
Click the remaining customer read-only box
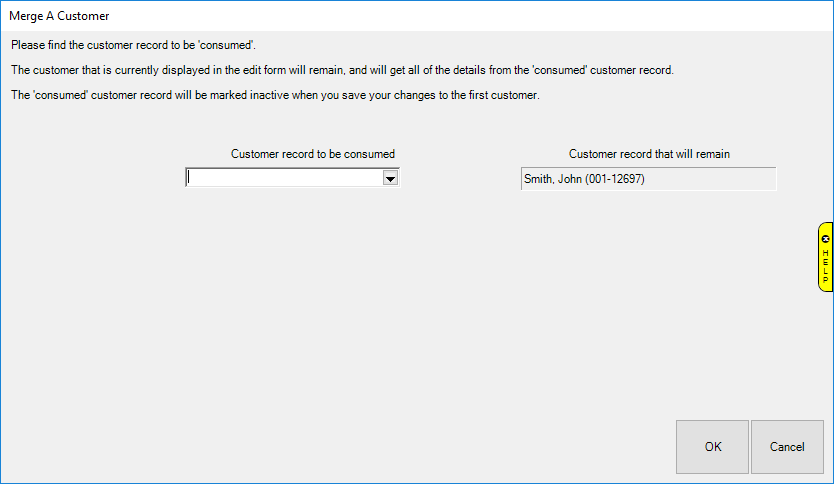648,179
